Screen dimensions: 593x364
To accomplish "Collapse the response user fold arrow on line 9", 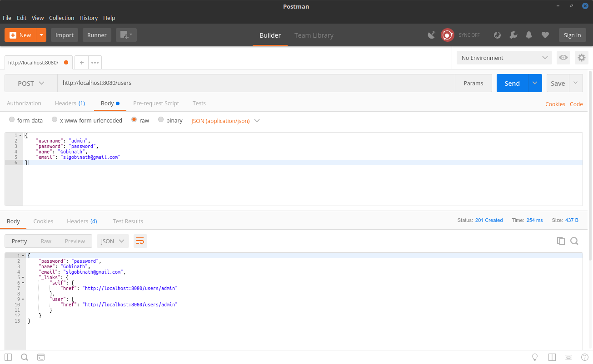I will point(23,299).
